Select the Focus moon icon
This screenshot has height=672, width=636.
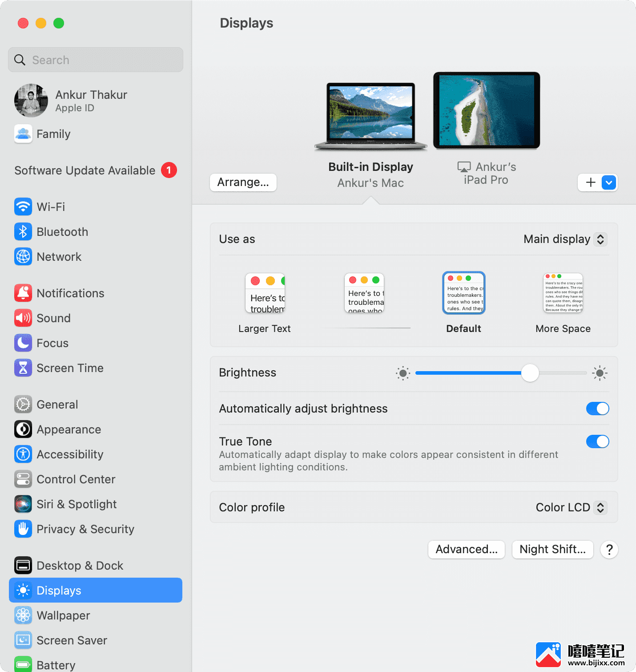[23, 343]
